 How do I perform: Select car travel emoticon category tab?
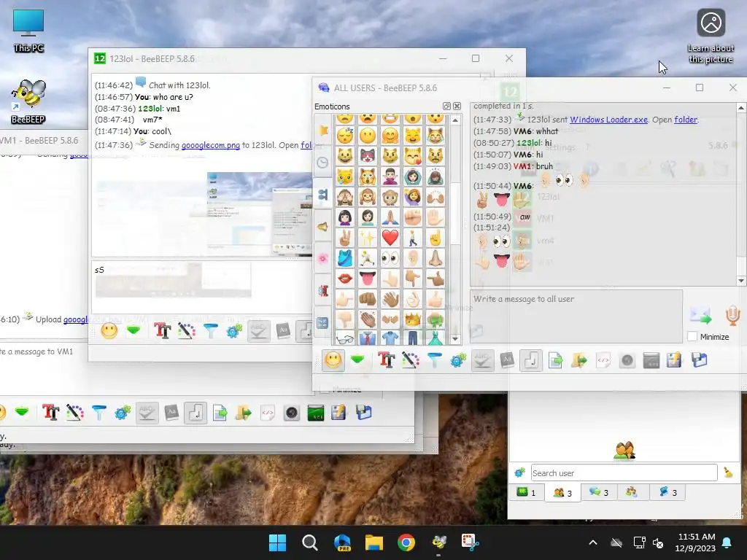pos(323,290)
